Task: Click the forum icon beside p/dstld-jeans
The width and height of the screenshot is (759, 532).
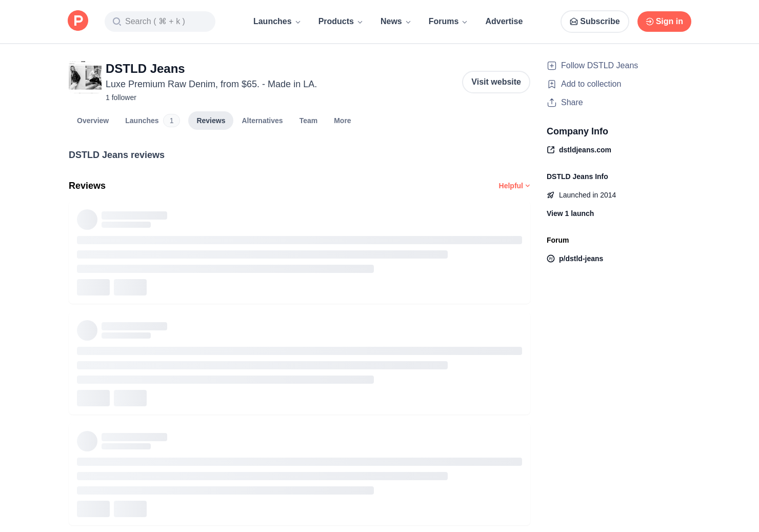Action: (551, 259)
